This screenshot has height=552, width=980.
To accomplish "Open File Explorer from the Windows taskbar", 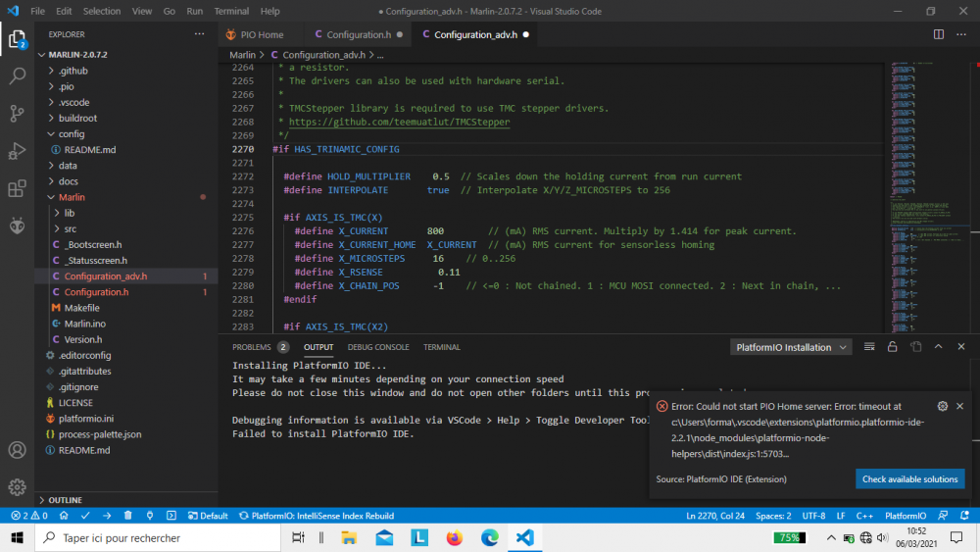I will click(x=349, y=537).
